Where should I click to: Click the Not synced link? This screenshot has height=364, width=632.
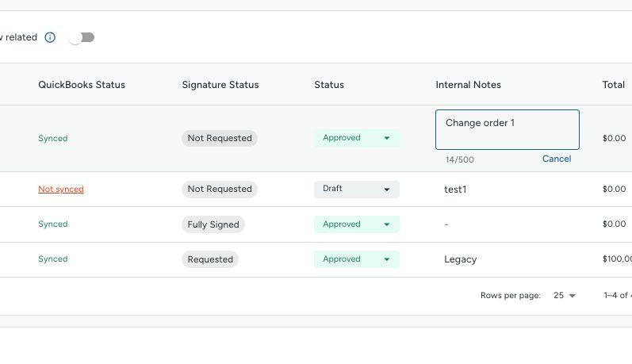(x=61, y=190)
